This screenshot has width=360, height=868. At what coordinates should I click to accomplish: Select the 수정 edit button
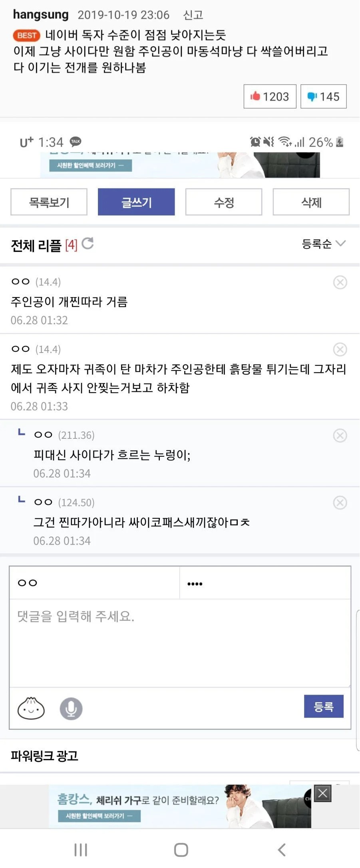tap(224, 202)
